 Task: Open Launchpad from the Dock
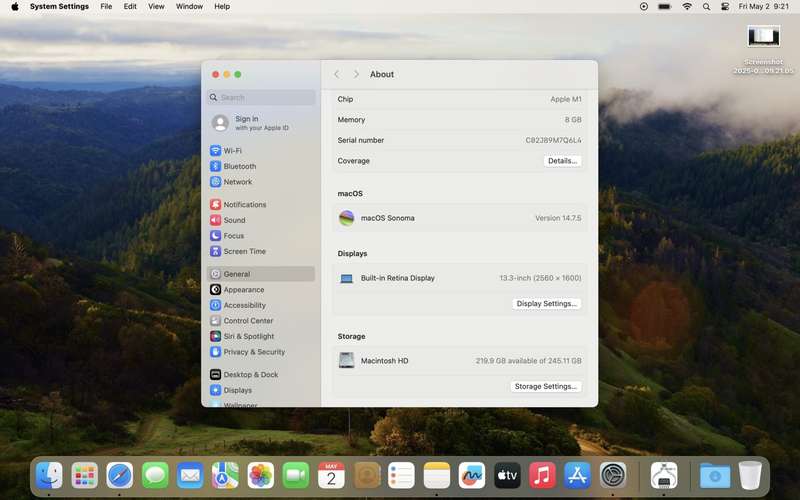[85, 476]
